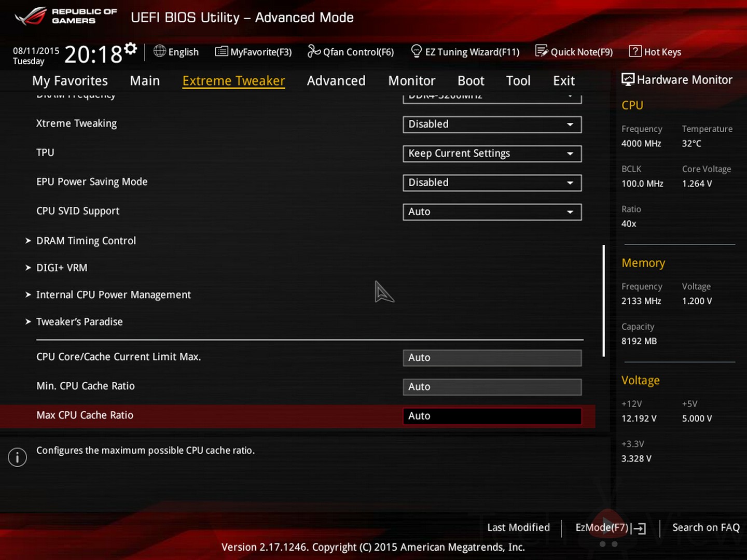Click the 20:18 clock time
The image size is (747, 560).
(x=93, y=54)
